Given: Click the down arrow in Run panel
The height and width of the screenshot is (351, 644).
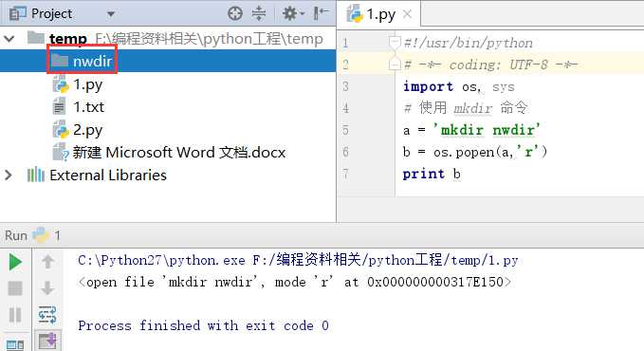Looking at the screenshot, I should click(x=47, y=288).
